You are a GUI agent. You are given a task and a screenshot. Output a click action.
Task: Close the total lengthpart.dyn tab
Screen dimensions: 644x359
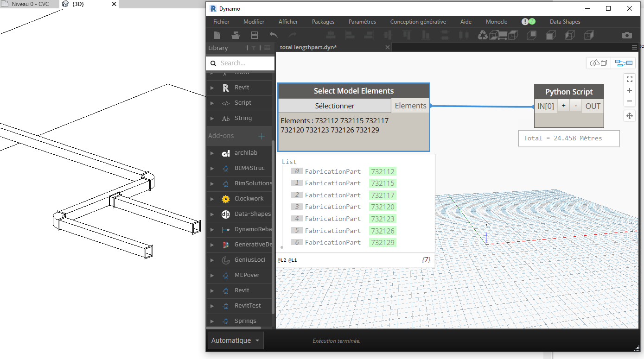click(x=388, y=47)
